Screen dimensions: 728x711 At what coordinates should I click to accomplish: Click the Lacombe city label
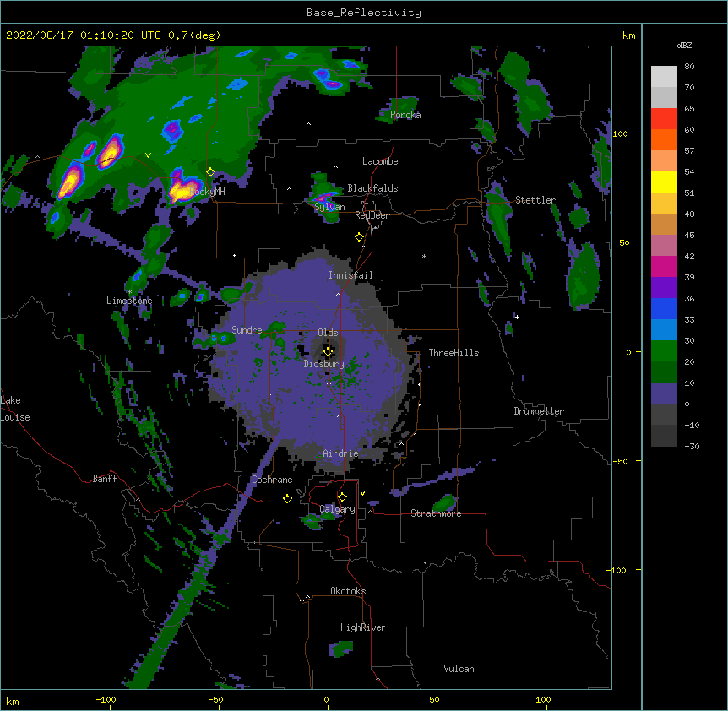pyautogui.click(x=380, y=161)
